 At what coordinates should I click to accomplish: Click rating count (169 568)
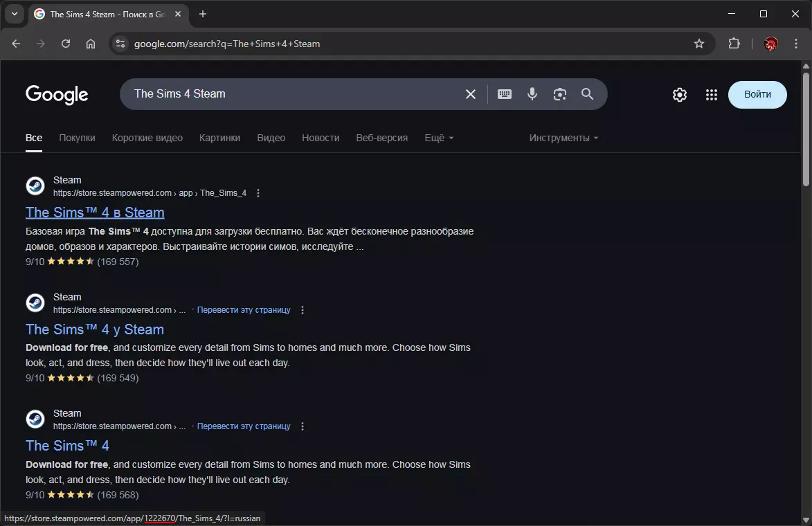pos(118,496)
